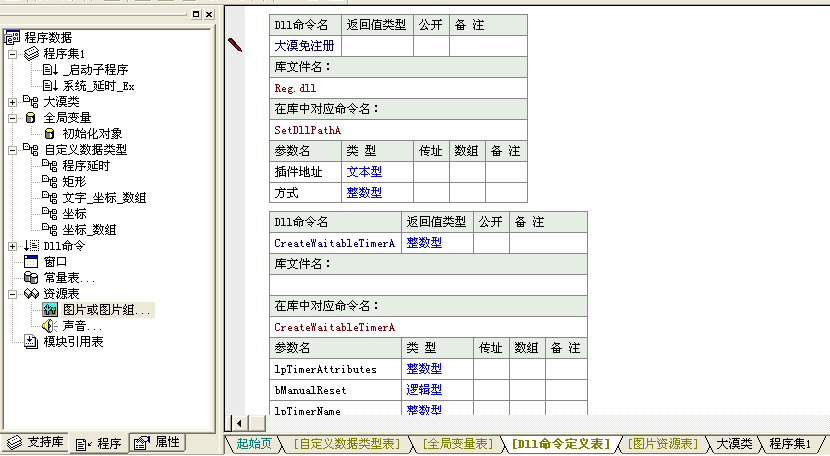This screenshot has height=456, width=830.
Task: Click the SetDllPathA command name field
Action: tap(397, 130)
